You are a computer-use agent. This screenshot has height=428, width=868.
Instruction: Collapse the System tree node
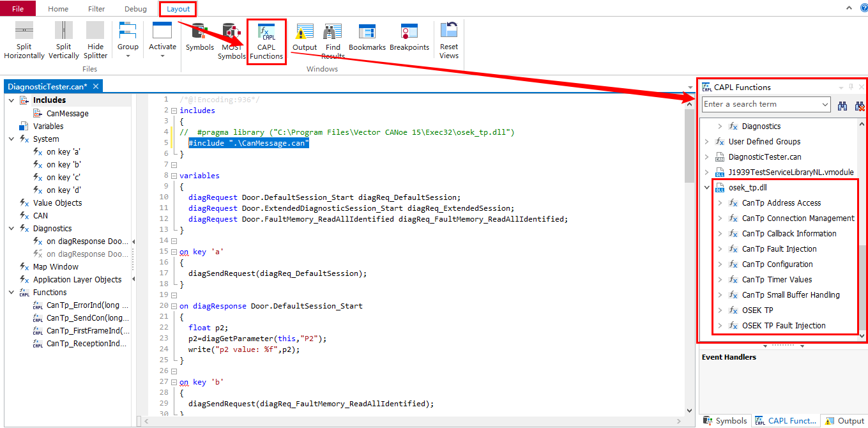pyautogui.click(x=11, y=139)
